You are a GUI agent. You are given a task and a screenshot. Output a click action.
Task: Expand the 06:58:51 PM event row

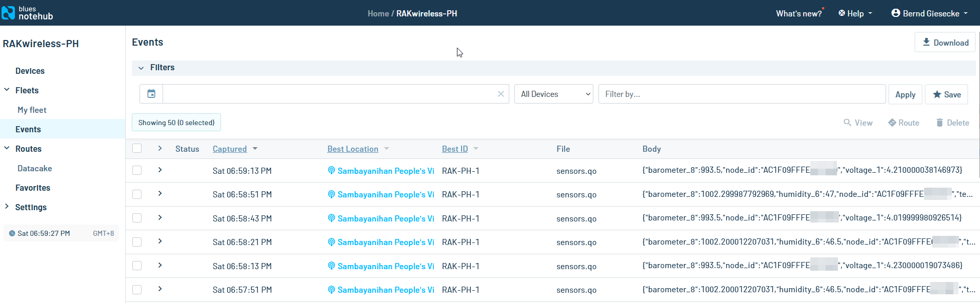point(160,194)
